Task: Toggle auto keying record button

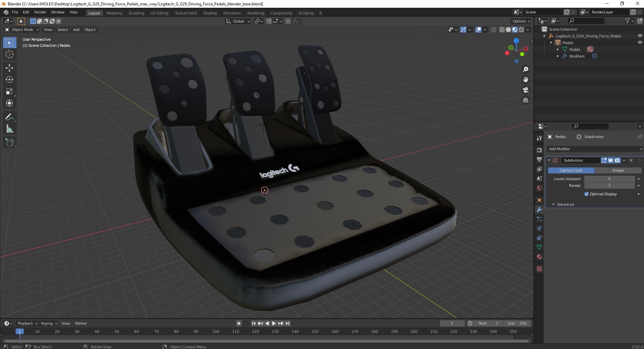Action: tap(239, 323)
